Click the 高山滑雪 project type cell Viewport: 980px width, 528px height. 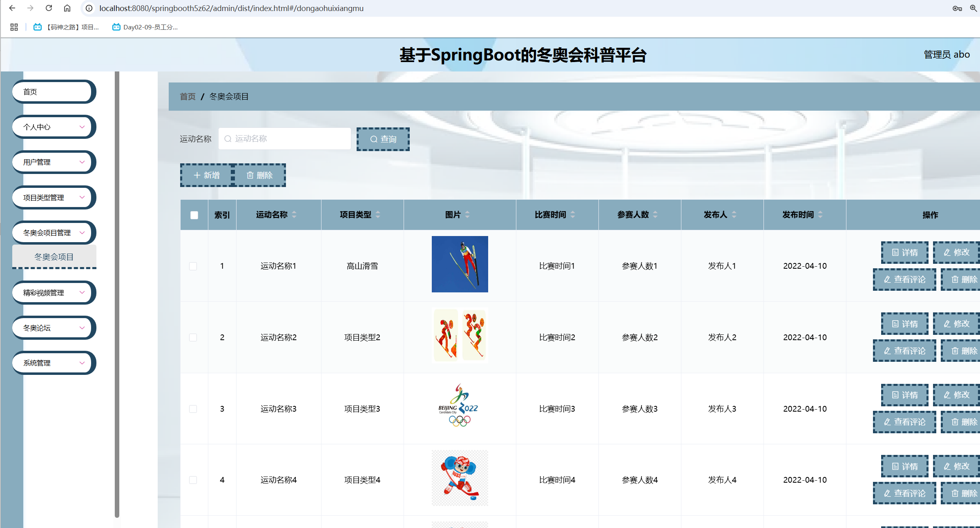(x=362, y=266)
